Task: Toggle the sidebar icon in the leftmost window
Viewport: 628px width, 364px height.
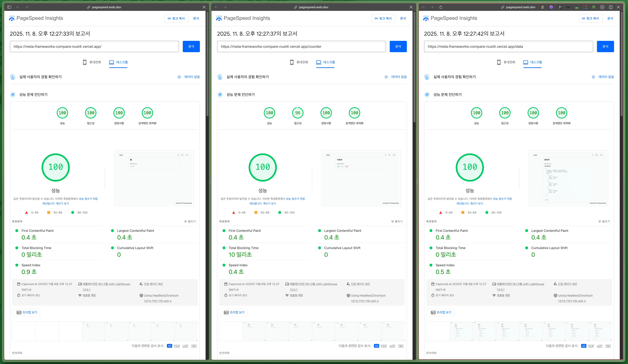Action: pyautogui.click(x=9, y=7)
